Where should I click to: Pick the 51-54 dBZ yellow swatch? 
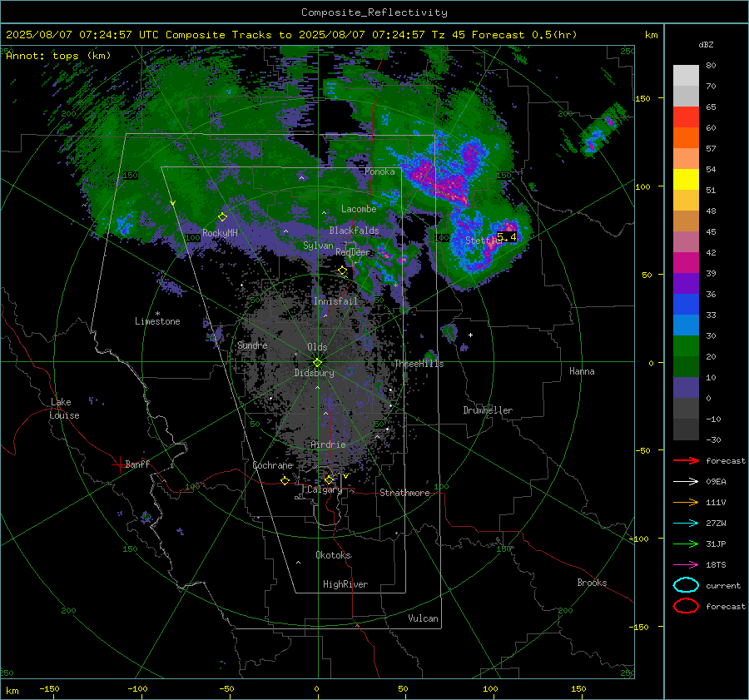click(686, 179)
